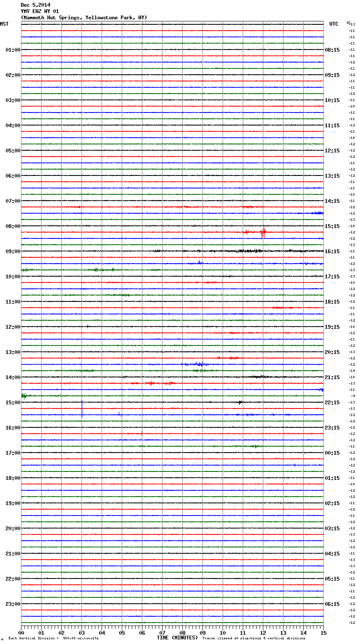357x644 pixels.
Task: Select the 00:15 UTC time label
Action: tap(332, 453)
